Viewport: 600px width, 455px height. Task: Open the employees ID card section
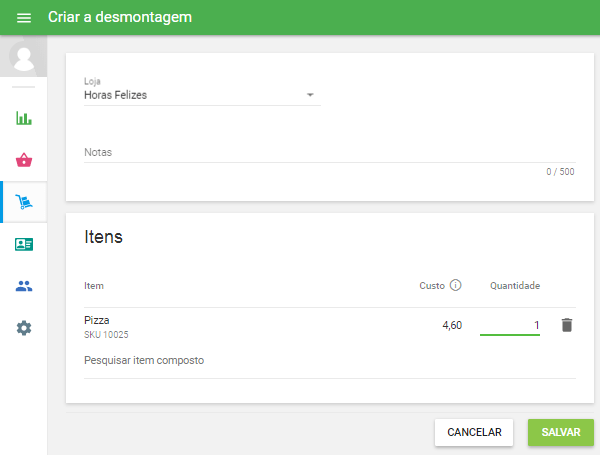point(24,244)
